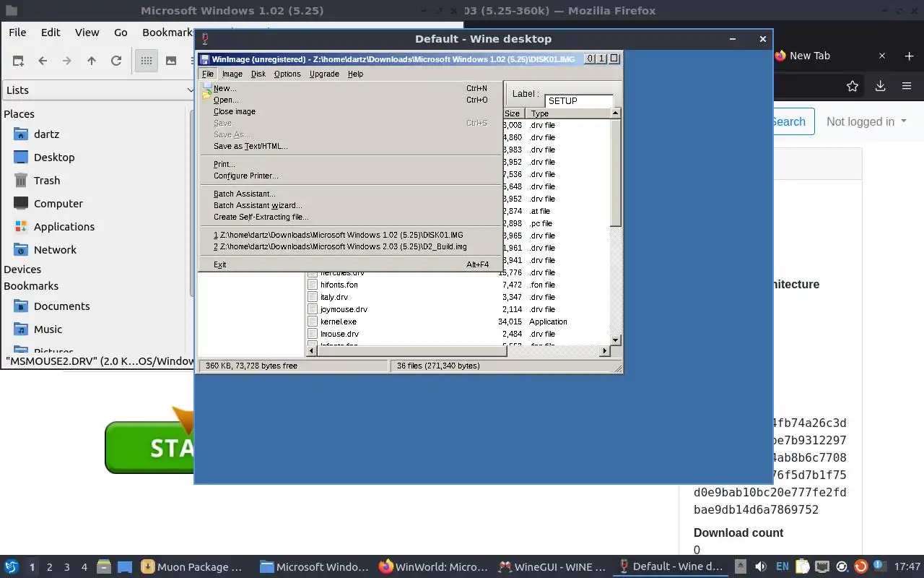The image size is (924, 578).
Task: Sort WinImage list by Type column
Action: pos(568,113)
